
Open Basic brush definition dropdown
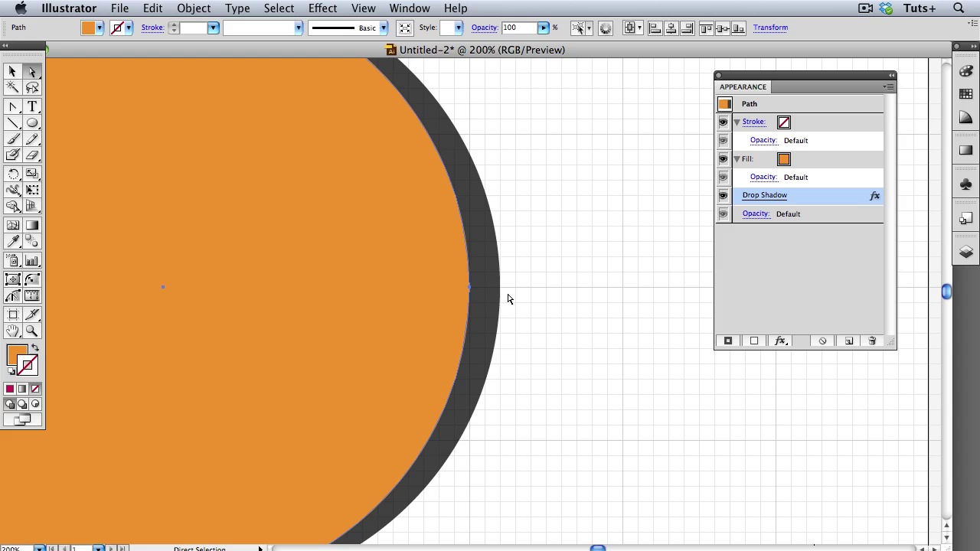coord(383,28)
